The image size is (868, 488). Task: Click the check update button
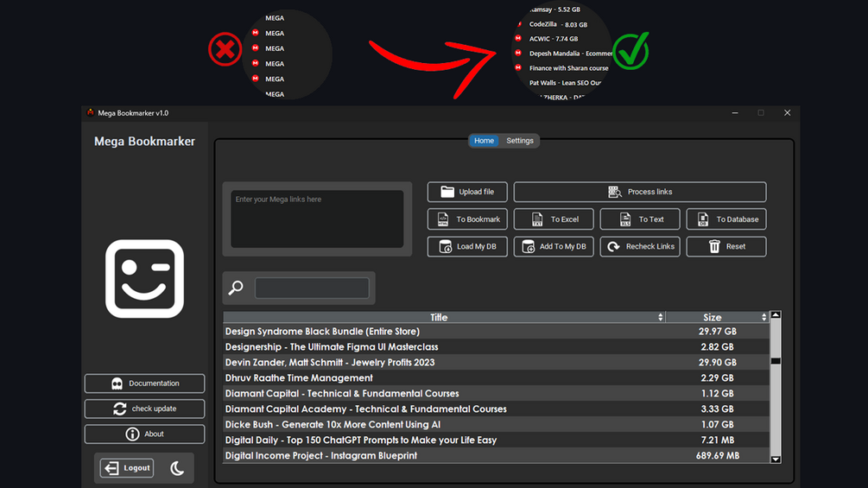click(144, 409)
